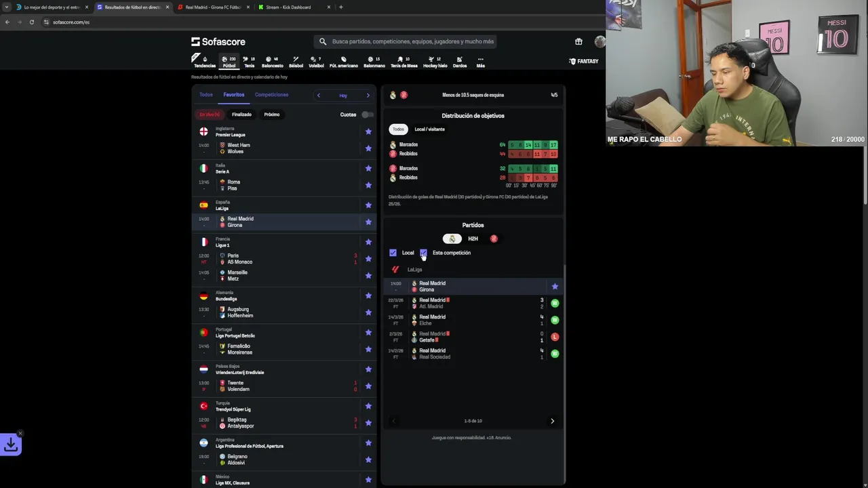Select the Girona crest in Partidos selector
This screenshot has width=868, height=488.
(494, 239)
